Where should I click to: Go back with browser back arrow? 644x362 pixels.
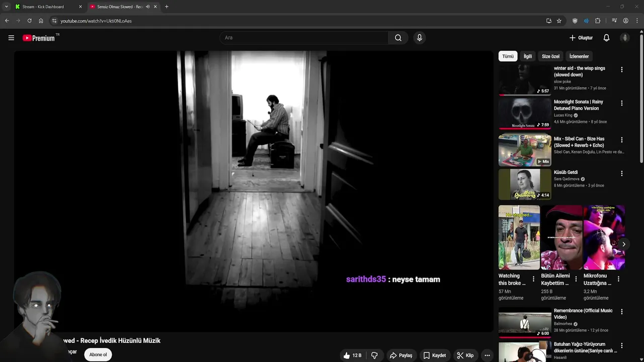click(7, 21)
